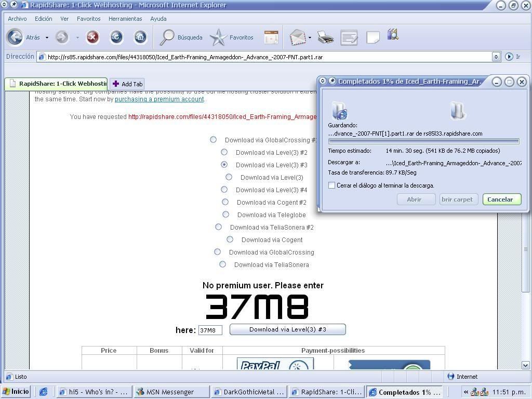Screen dimensions: 532x399
Task: Select Download via Level(3) #4 radio
Action: click(x=224, y=189)
